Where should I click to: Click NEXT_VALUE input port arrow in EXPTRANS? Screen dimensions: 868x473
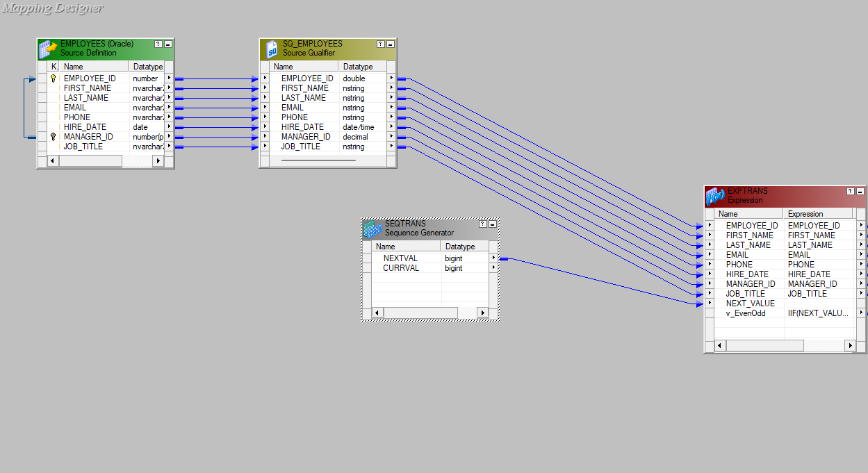(710, 303)
